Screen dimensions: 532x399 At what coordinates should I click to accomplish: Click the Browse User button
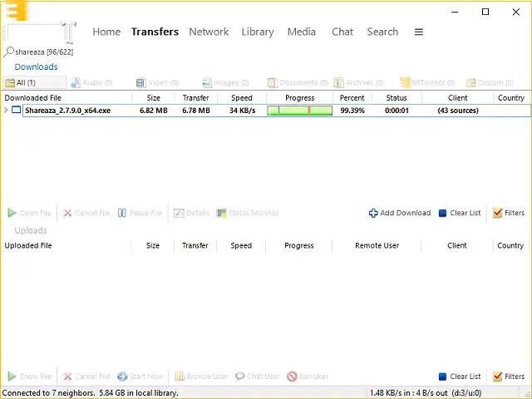[201, 377]
